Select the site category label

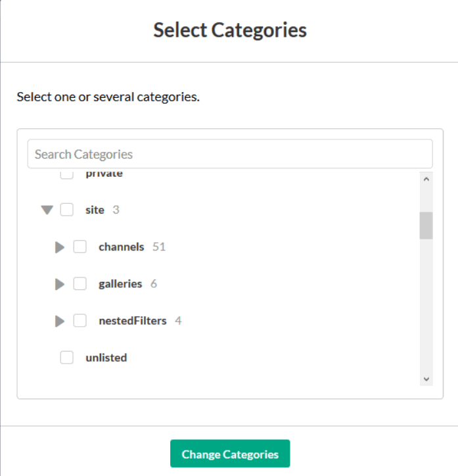(95, 210)
